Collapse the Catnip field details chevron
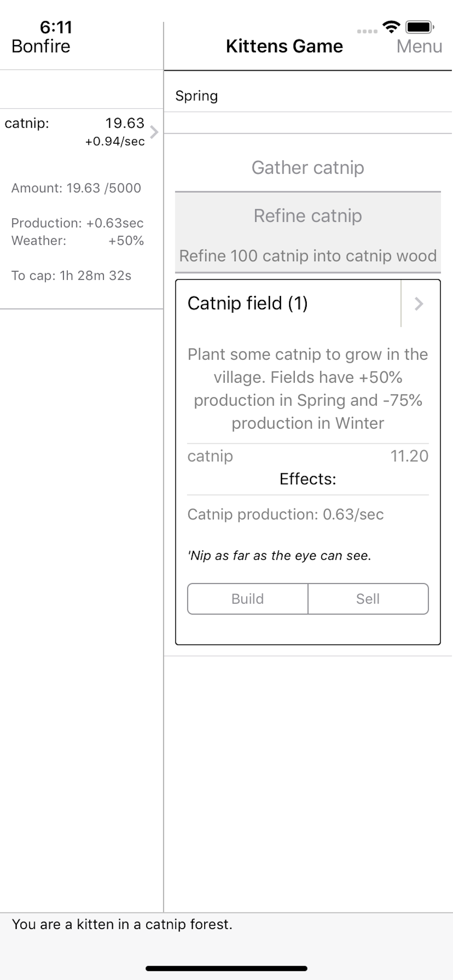 [419, 304]
